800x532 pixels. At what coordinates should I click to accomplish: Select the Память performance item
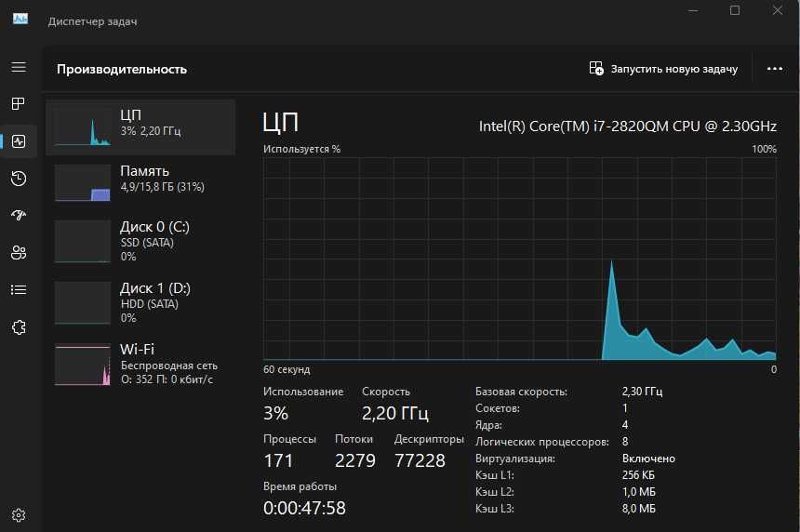[x=140, y=182]
